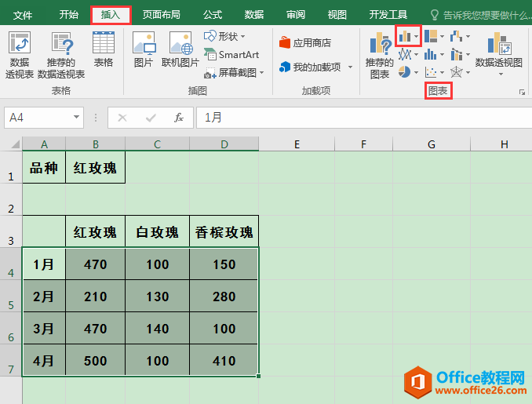Select row header 5
532x404 pixels.
click(x=11, y=296)
